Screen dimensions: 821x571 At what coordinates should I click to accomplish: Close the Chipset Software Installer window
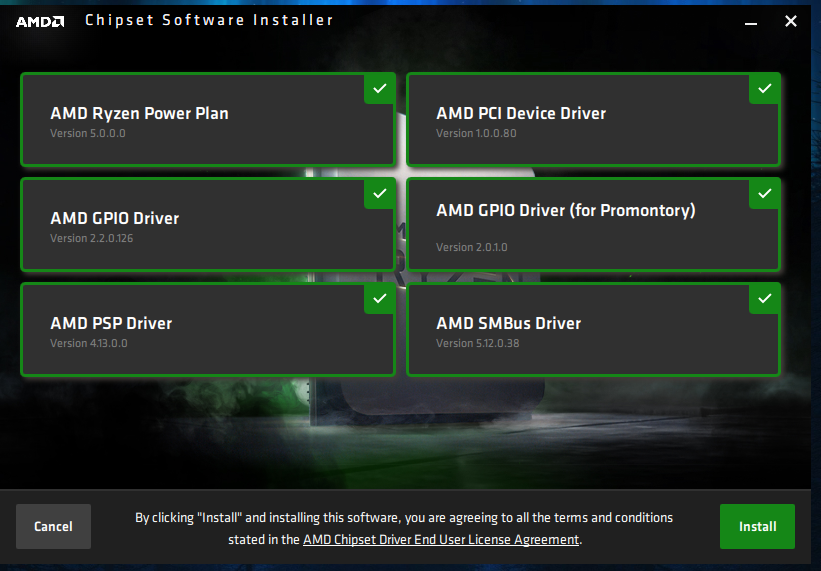(790, 21)
